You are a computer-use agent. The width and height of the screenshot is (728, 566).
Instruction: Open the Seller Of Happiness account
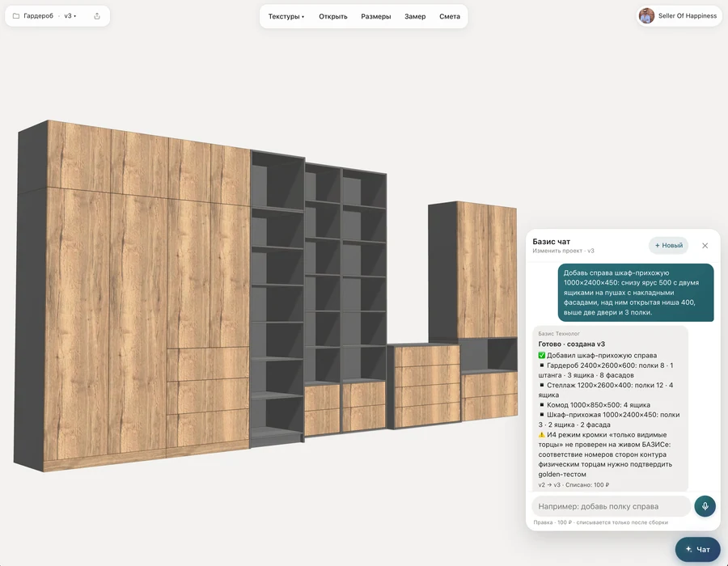click(x=679, y=16)
